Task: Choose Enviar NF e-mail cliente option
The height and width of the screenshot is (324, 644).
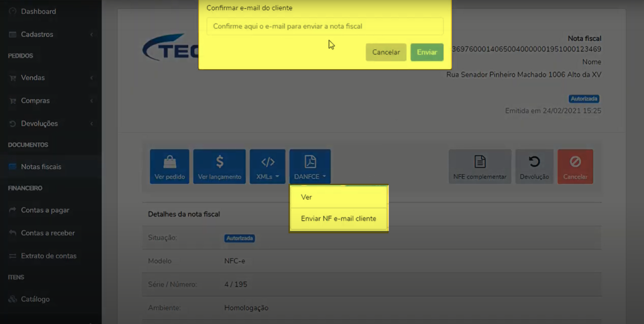Action: (x=339, y=219)
